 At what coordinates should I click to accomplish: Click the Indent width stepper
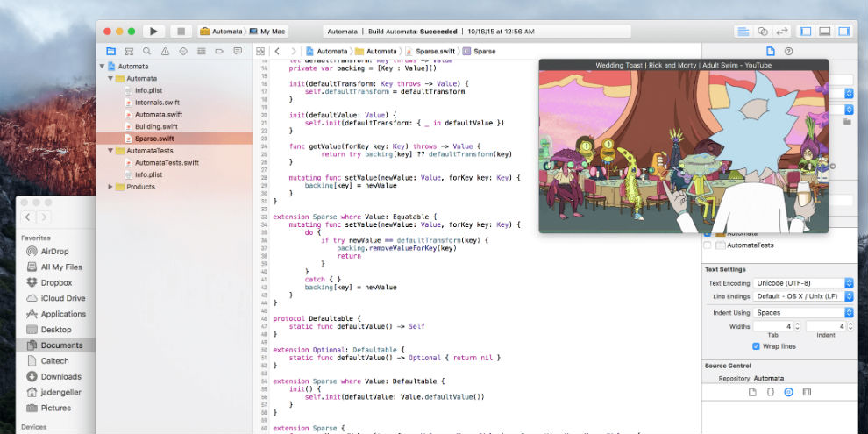pos(850,327)
